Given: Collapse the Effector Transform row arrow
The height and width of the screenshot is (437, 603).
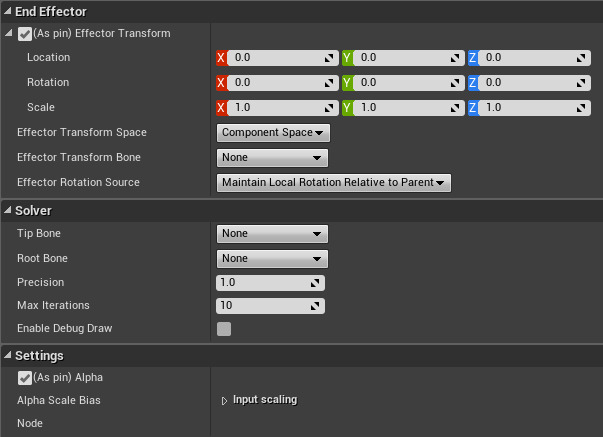Looking at the screenshot, I should (x=9, y=34).
